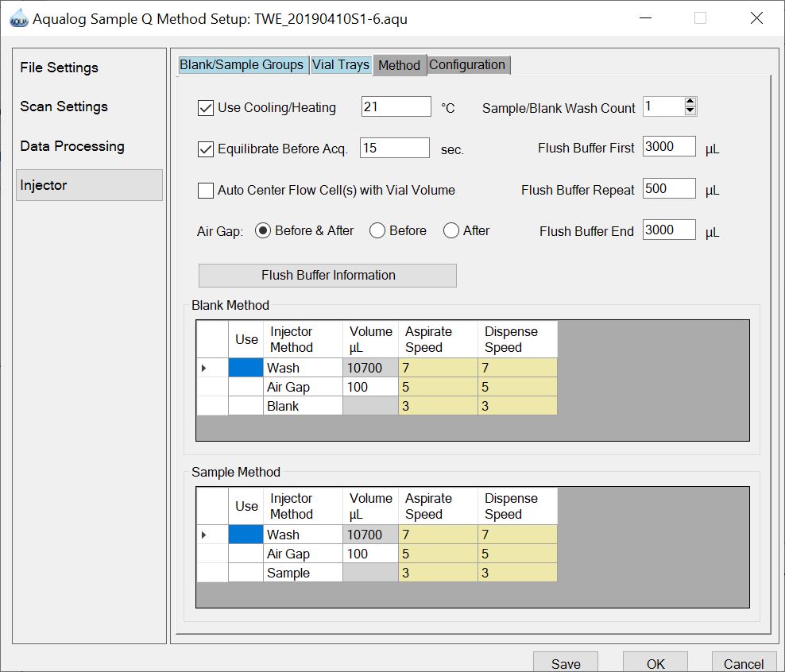The width and height of the screenshot is (785, 672).
Task: Click the Sample/Blank Wash Count field
Action: coord(663,106)
